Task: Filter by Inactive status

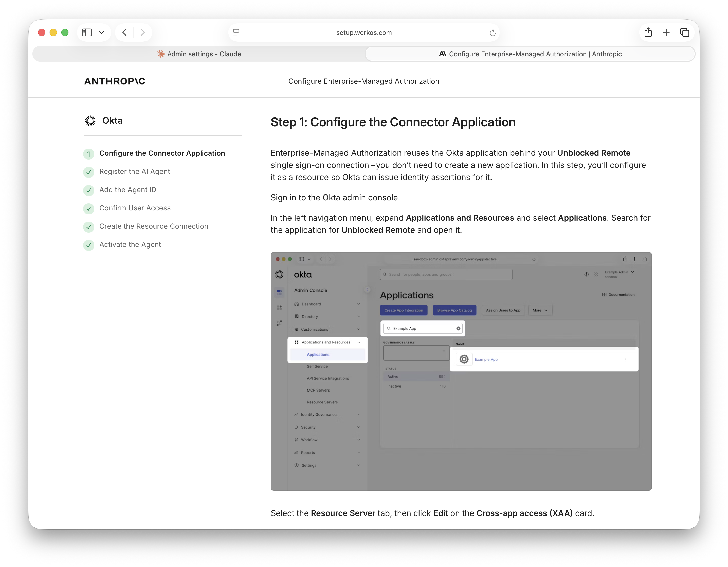Action: point(416,386)
